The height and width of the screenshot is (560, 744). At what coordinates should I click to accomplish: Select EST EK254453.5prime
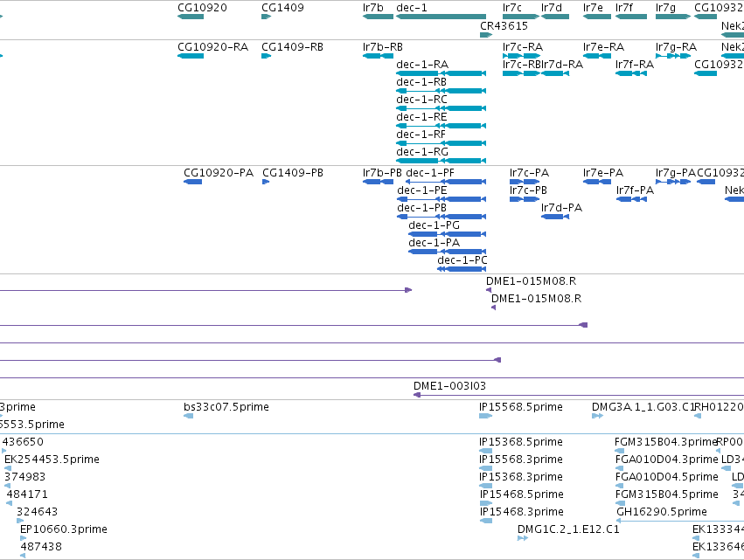pyautogui.click(x=8, y=468)
